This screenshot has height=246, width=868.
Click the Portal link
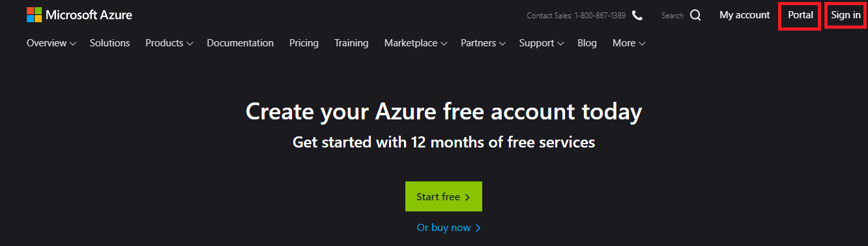point(800,15)
